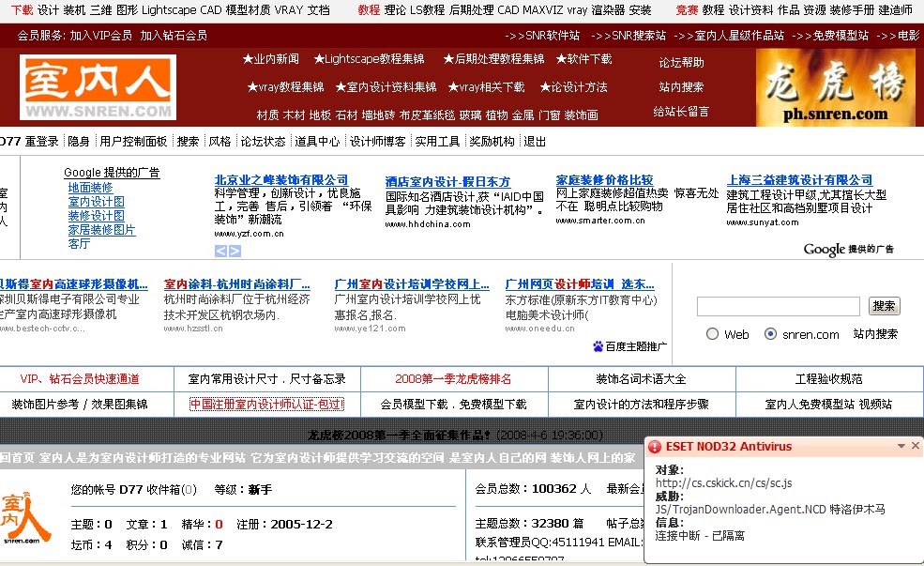This screenshot has height=566, width=924.
Task: Open 广州室内设计培训学校 ad
Action: pos(412,284)
